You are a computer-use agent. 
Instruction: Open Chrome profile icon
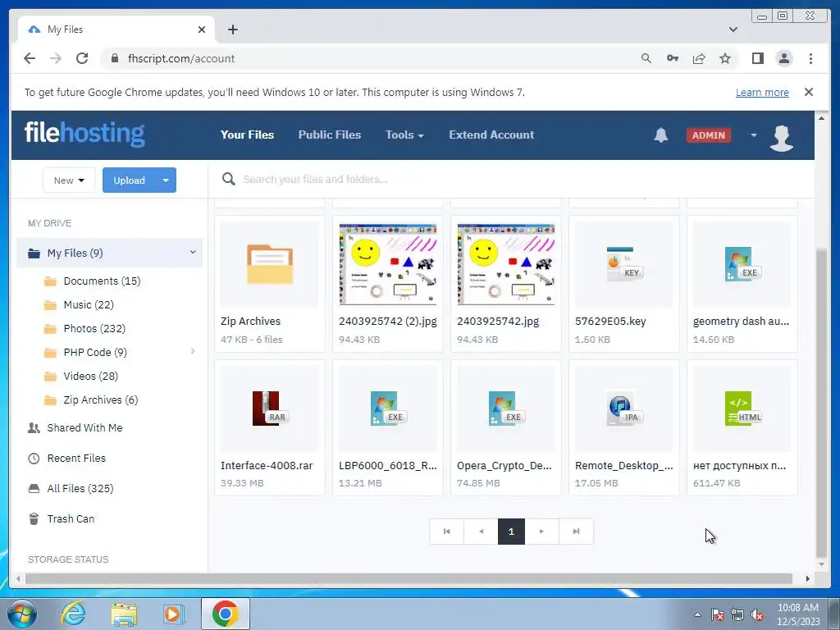click(783, 58)
